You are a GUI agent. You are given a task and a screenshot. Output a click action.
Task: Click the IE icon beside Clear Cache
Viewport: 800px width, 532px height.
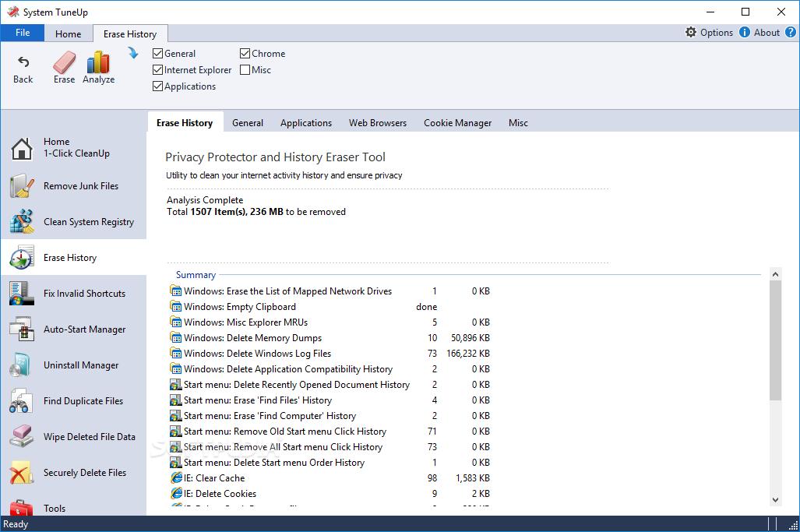click(x=176, y=478)
